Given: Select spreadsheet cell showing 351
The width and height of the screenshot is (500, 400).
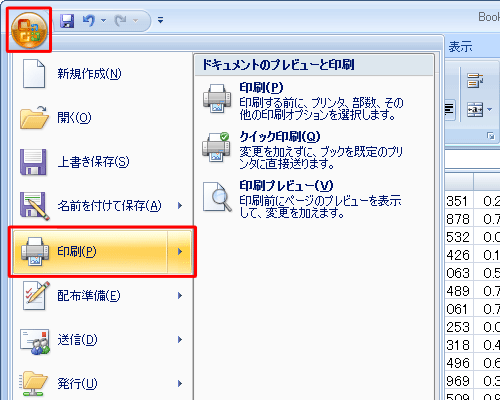Looking at the screenshot, I should tap(459, 201).
